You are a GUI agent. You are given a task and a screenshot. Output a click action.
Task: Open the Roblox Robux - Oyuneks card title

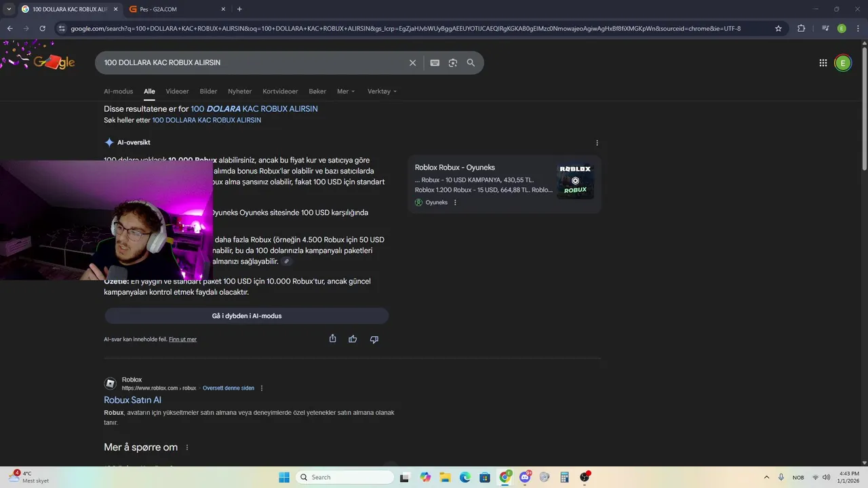point(455,167)
